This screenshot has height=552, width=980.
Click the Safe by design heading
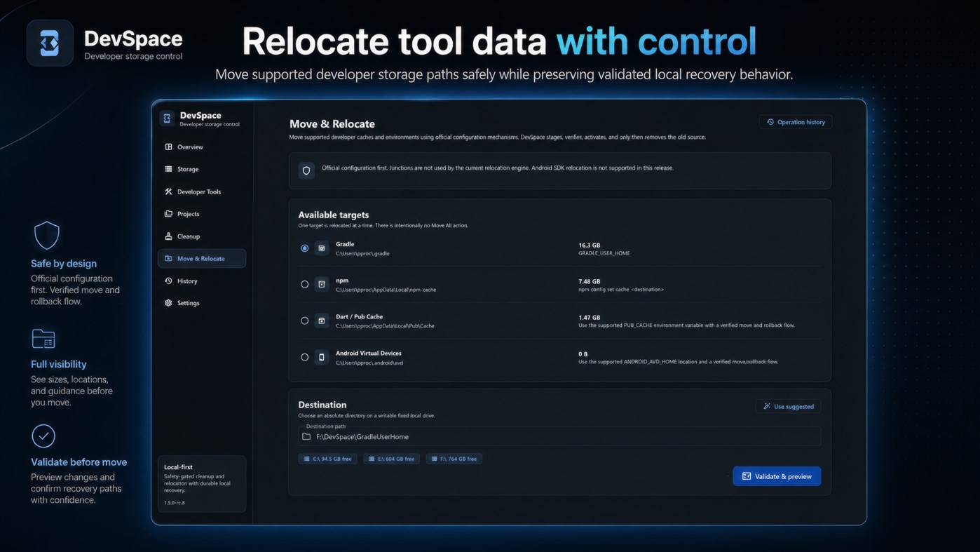[64, 264]
